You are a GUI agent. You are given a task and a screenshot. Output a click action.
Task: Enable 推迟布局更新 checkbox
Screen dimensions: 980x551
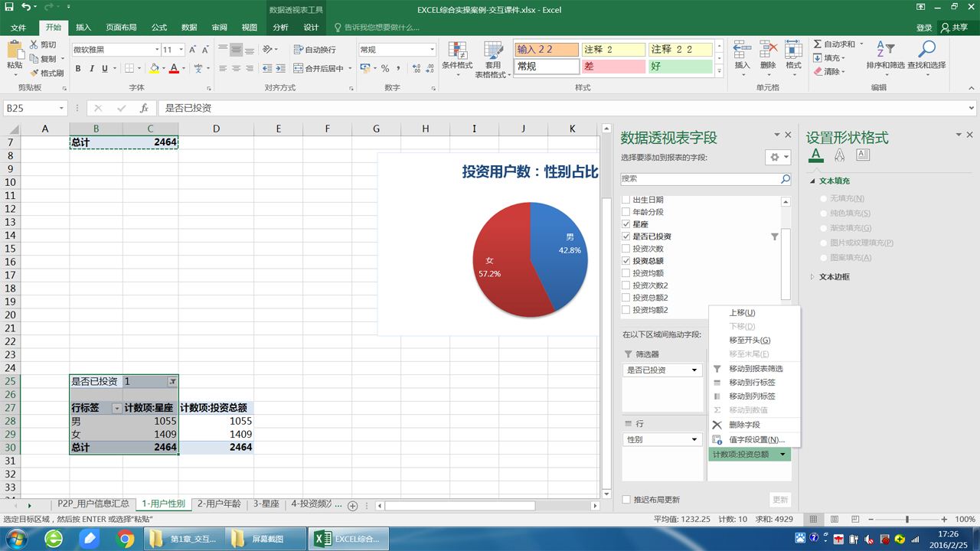[x=626, y=500]
